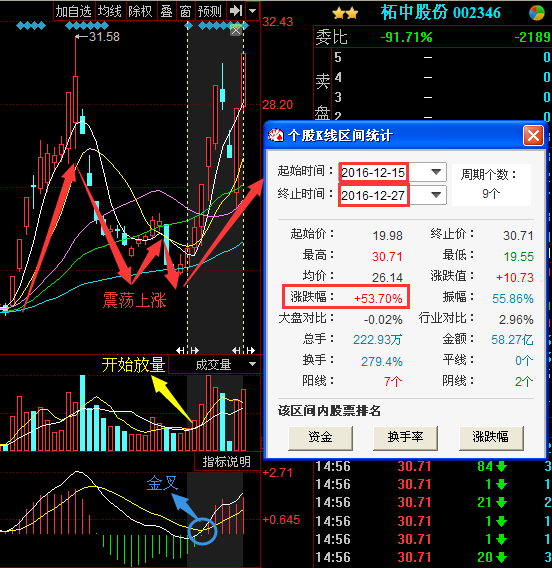Click the two-star rating icon
552x568 pixels.
click(x=345, y=14)
